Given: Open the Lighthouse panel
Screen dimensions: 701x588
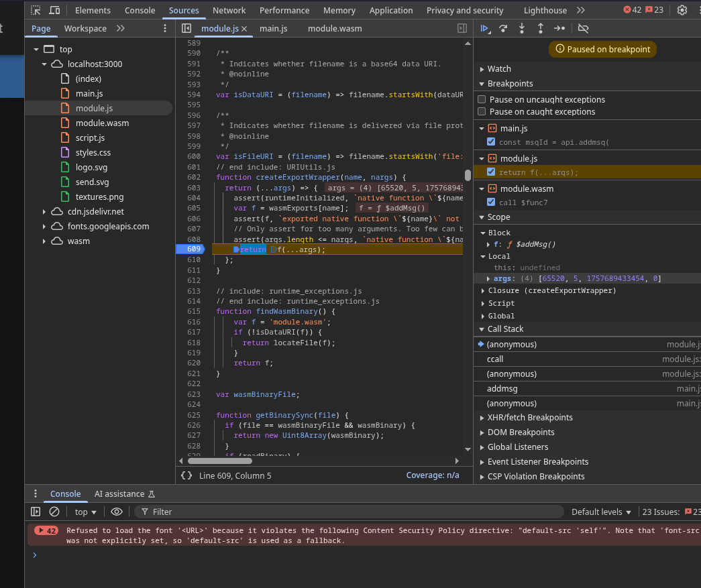Looking at the screenshot, I should pos(545,10).
